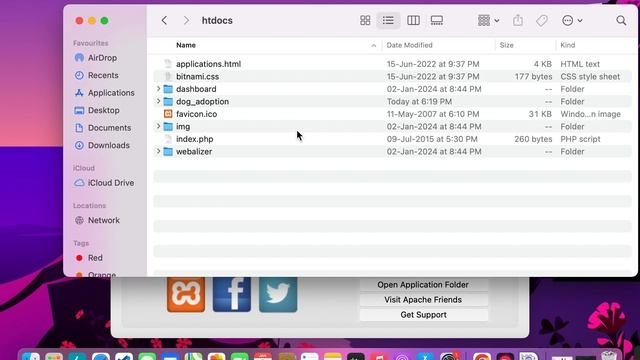Select the dog_adoption folder row
This screenshot has width=640, height=360.
pyautogui.click(x=393, y=102)
